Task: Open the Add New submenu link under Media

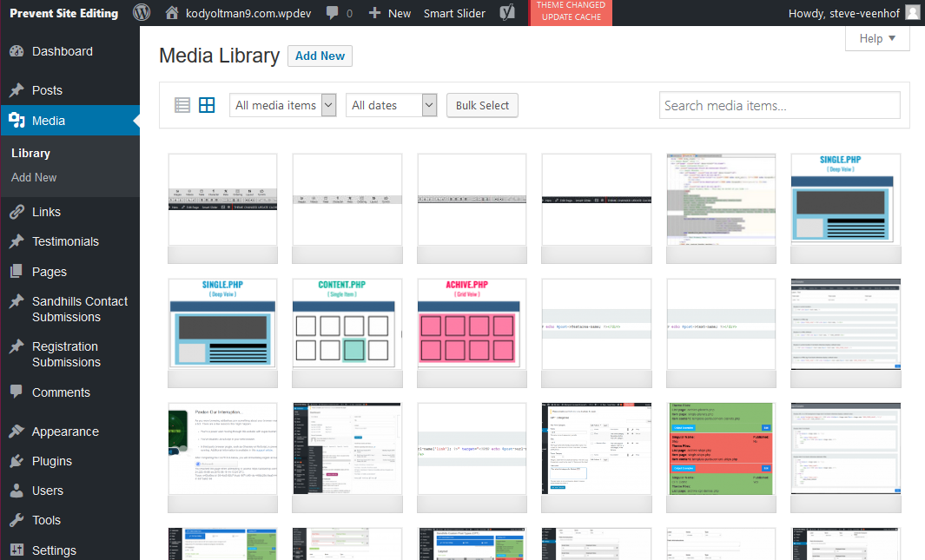Action: click(34, 177)
